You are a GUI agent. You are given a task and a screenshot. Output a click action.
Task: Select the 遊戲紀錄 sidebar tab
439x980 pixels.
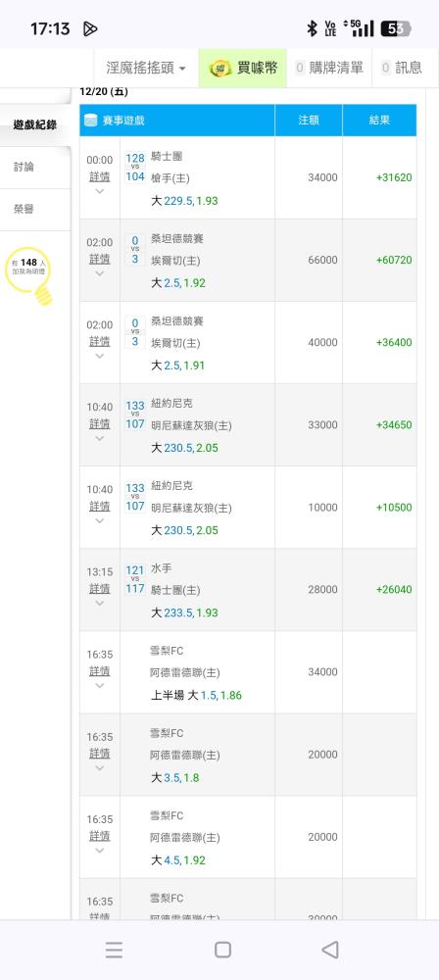[35, 125]
